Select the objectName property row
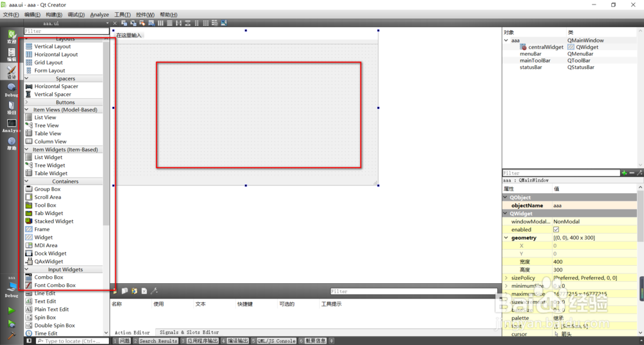The image size is (644, 345). point(570,205)
